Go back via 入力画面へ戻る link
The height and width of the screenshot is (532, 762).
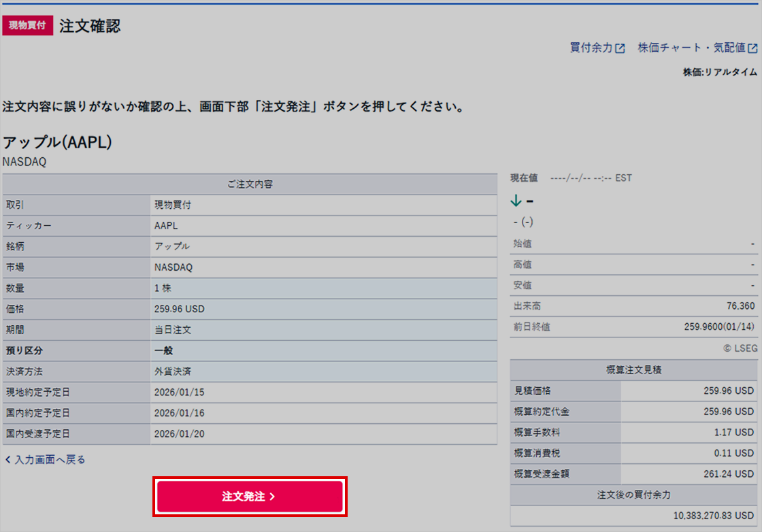(50, 460)
